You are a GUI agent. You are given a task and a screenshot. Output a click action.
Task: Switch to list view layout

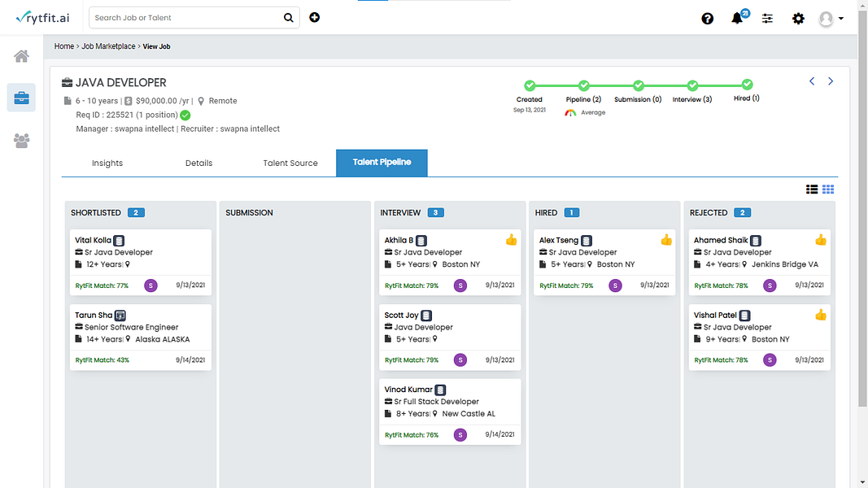[x=812, y=190]
